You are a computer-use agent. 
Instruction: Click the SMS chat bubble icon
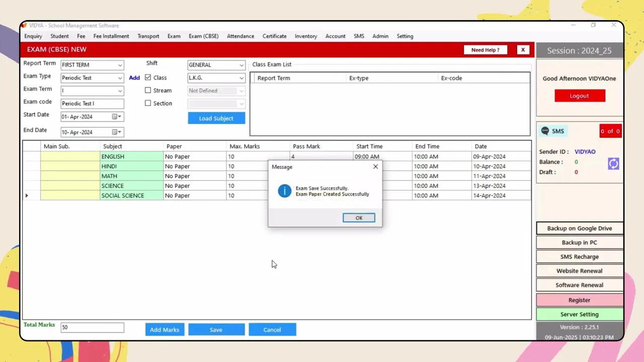[x=545, y=131]
